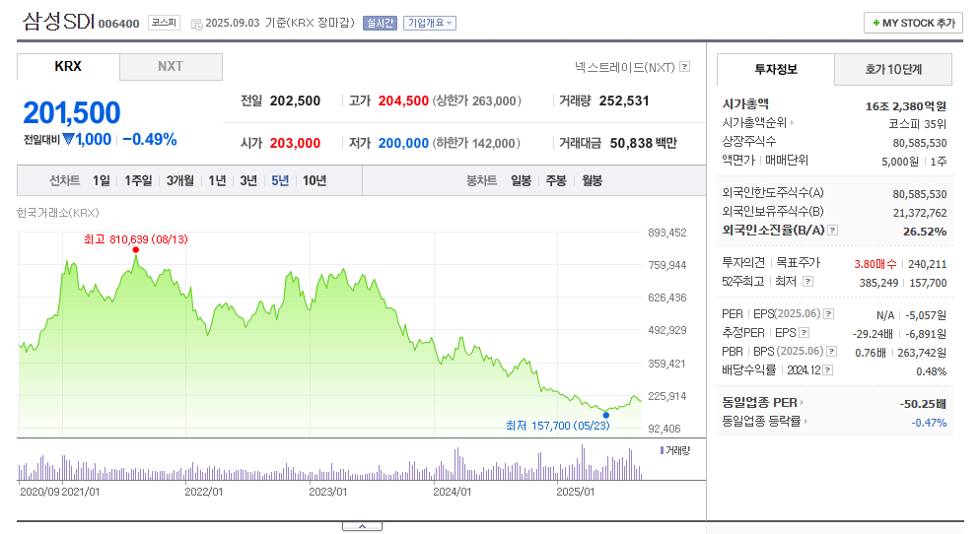The width and height of the screenshot is (980, 534).
Task: Open the 기업개요 dropdown
Action: 430,23
